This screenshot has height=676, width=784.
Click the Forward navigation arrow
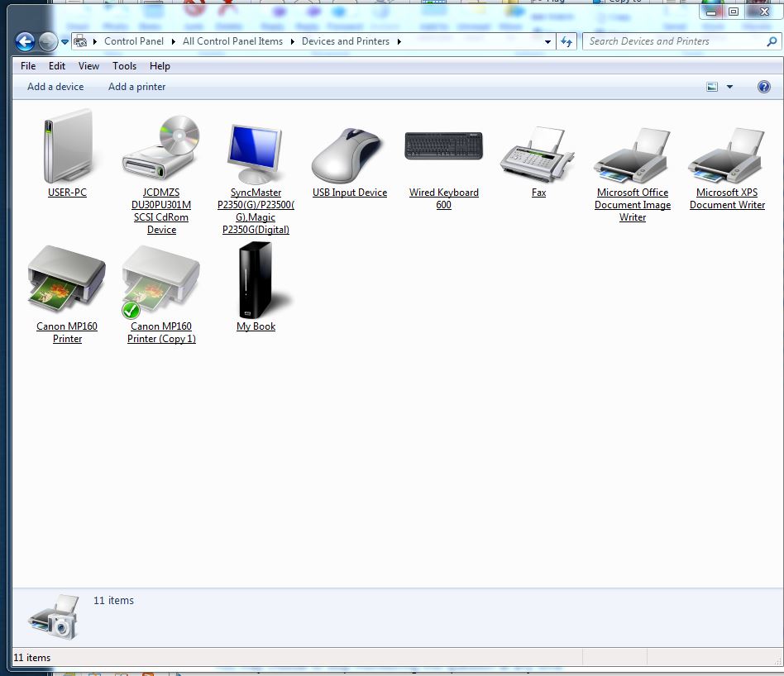48,41
